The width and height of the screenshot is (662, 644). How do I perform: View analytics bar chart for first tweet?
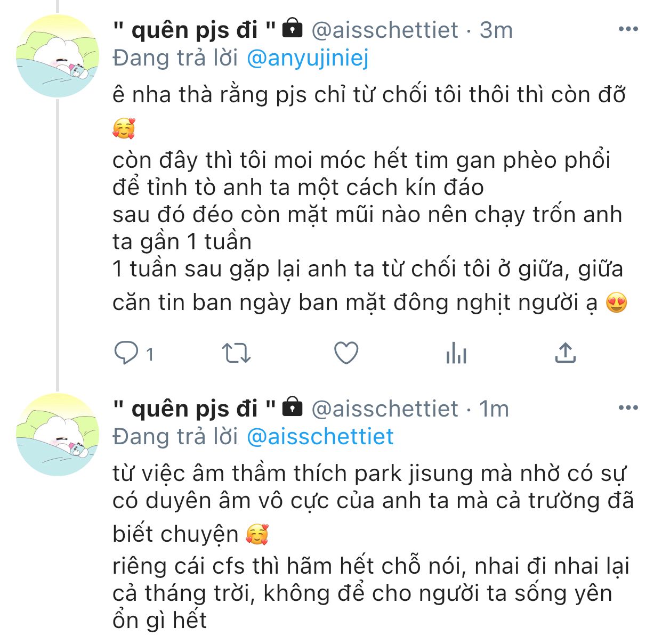point(456,353)
